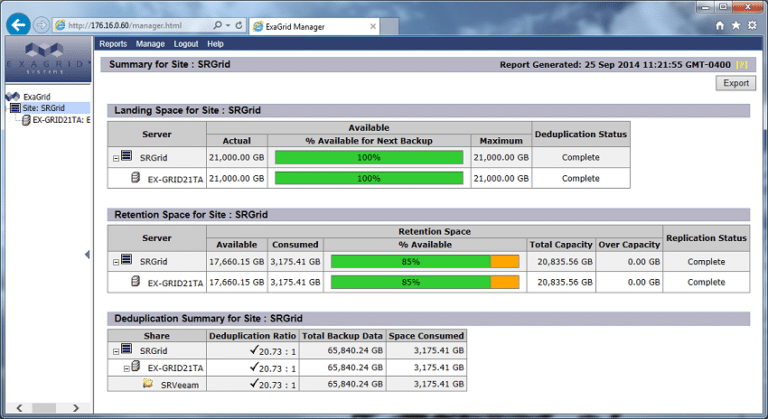Click the EX-GRID21TA server icon in tree
This screenshot has height=419, width=768.
coord(26,120)
